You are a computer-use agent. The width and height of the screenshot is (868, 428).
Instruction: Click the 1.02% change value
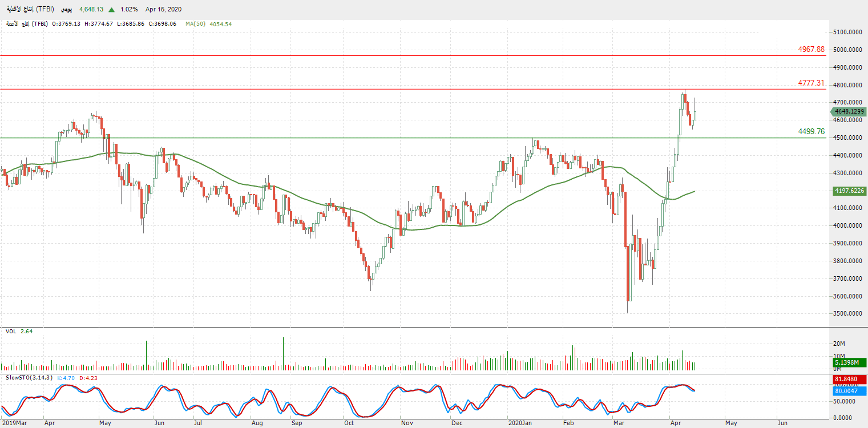129,10
